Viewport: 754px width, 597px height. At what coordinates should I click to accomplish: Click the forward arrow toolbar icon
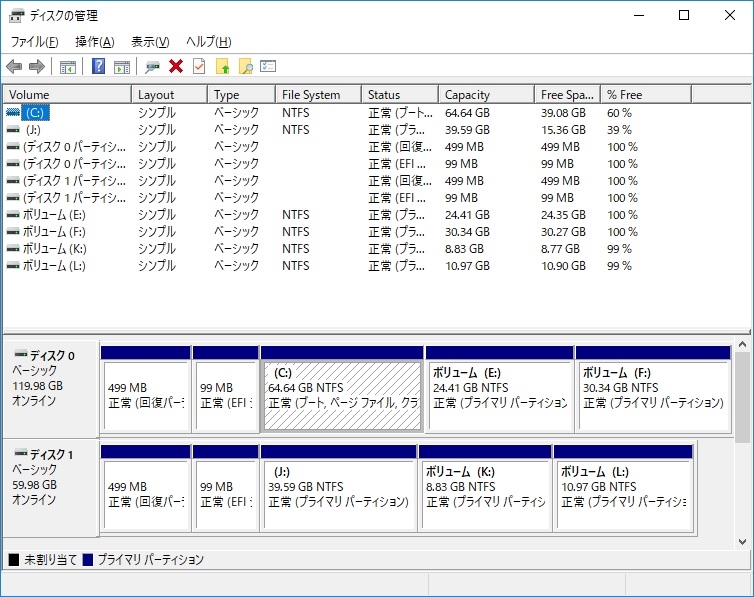tap(37, 67)
